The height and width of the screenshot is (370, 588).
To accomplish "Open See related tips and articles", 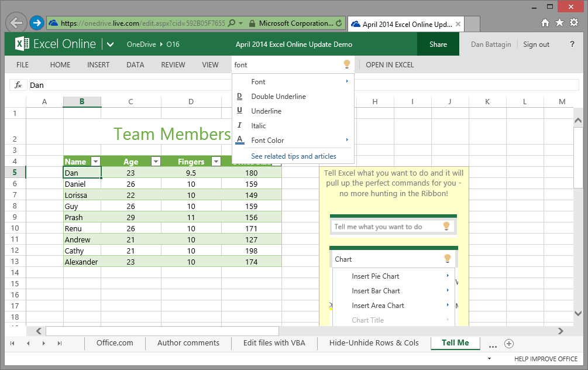I will point(293,156).
